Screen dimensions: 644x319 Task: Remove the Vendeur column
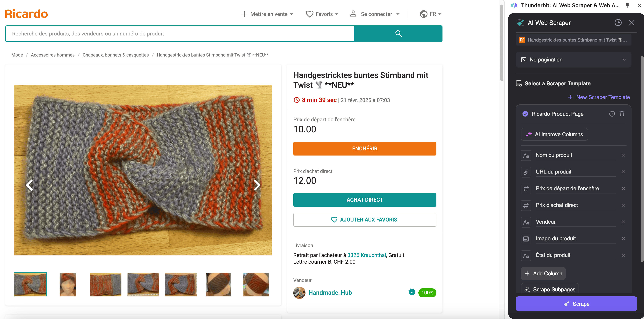[623, 222]
